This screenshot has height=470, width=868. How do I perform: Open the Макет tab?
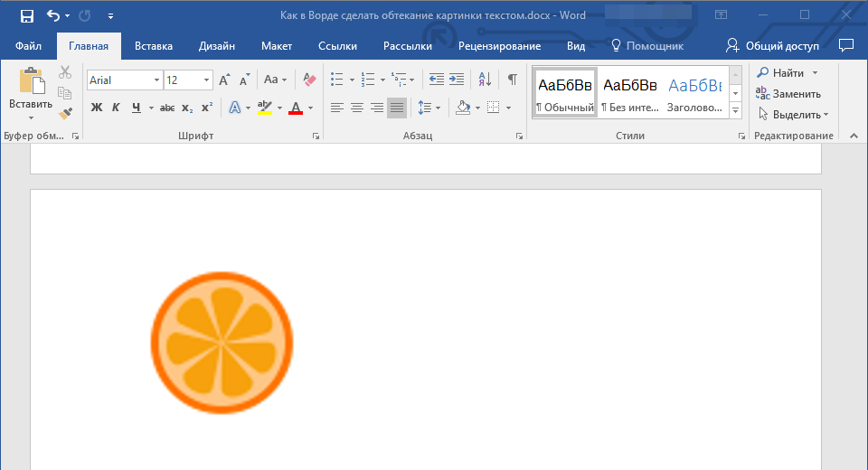coord(277,46)
